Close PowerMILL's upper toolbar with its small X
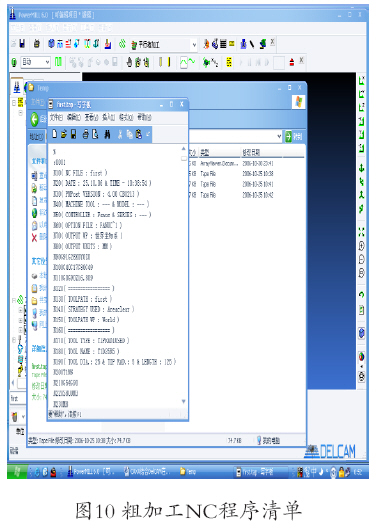377x528 pixels. (x=272, y=42)
